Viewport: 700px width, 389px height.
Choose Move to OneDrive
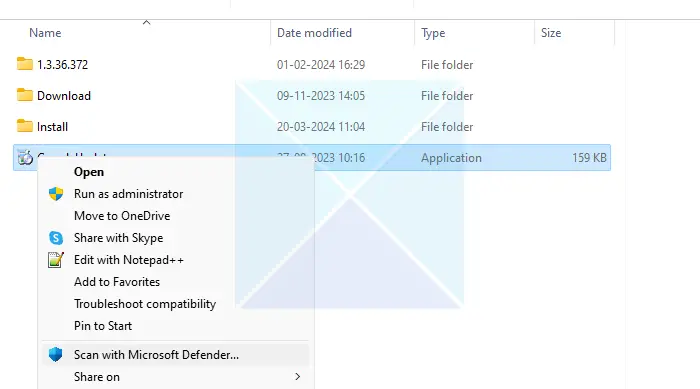pyautogui.click(x=122, y=216)
